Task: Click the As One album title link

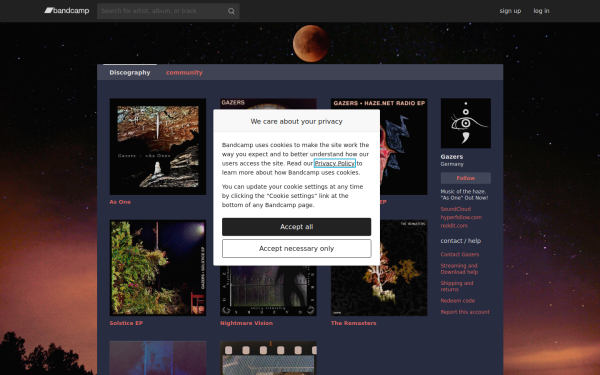Action: point(120,202)
